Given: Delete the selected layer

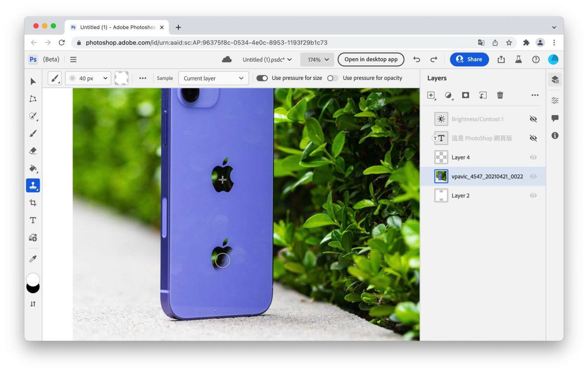Looking at the screenshot, I should (500, 95).
